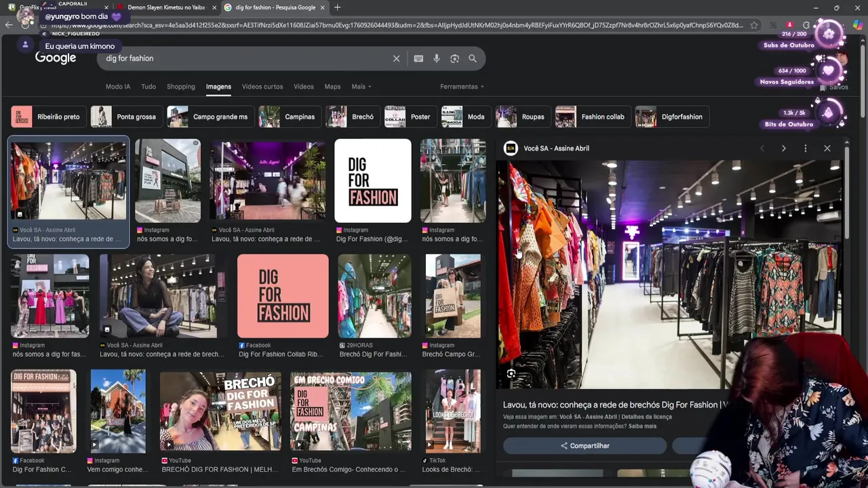
Task: Open the Shopping tab
Action: point(181,87)
